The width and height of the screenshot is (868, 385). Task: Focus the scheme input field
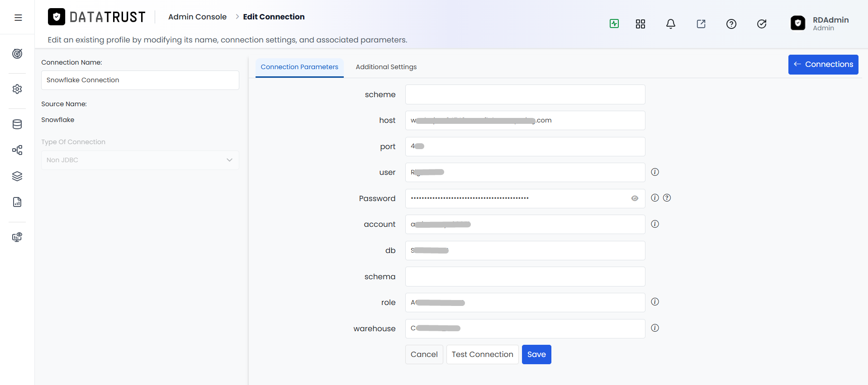(x=525, y=94)
